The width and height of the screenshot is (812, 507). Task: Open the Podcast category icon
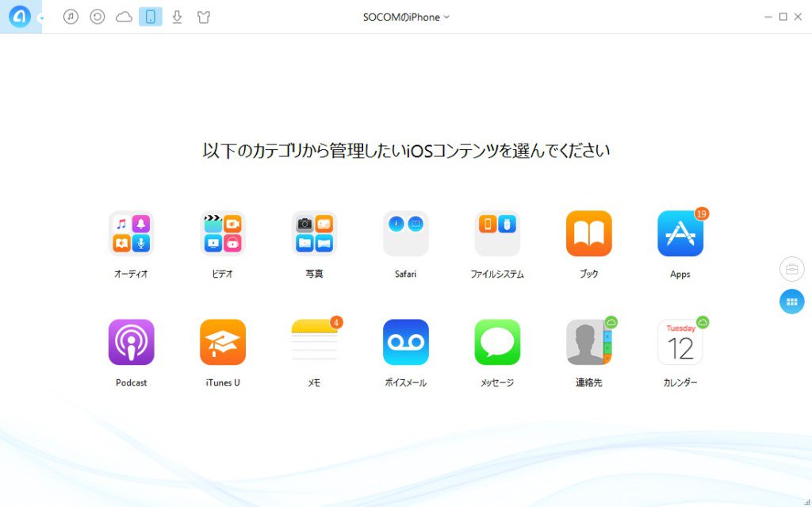[x=131, y=342]
